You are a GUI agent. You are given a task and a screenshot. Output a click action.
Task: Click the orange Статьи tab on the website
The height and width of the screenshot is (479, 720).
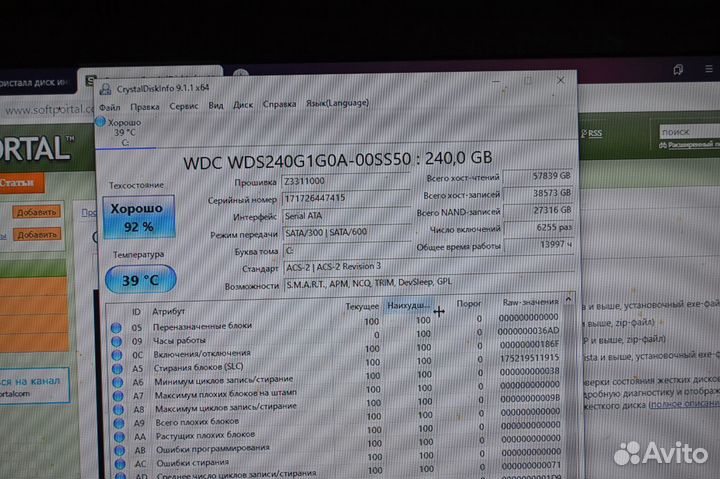22,183
